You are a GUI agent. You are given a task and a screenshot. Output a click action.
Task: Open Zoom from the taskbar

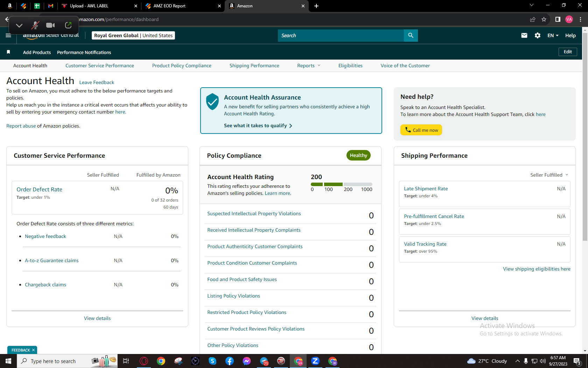click(315, 361)
